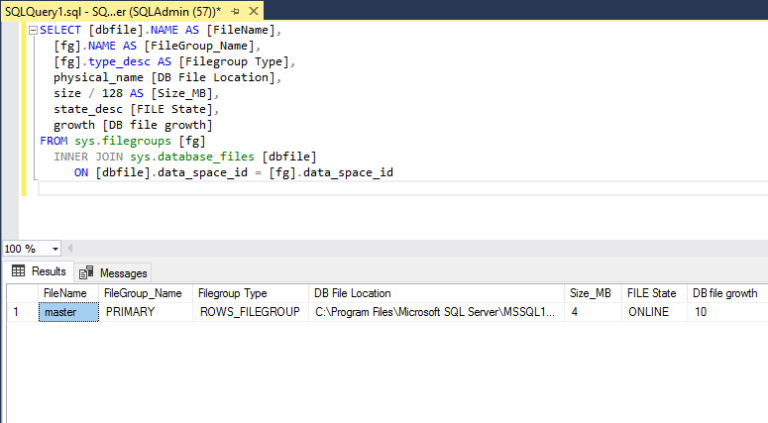Select the FileGroup_Name column header
This screenshot has height=423, width=768.
click(145, 293)
